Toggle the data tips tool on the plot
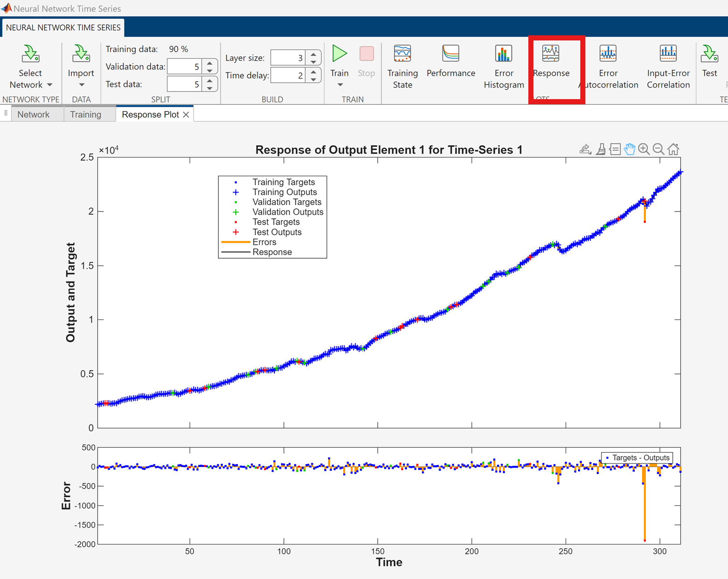This screenshot has width=728, height=579. pyautogui.click(x=615, y=149)
